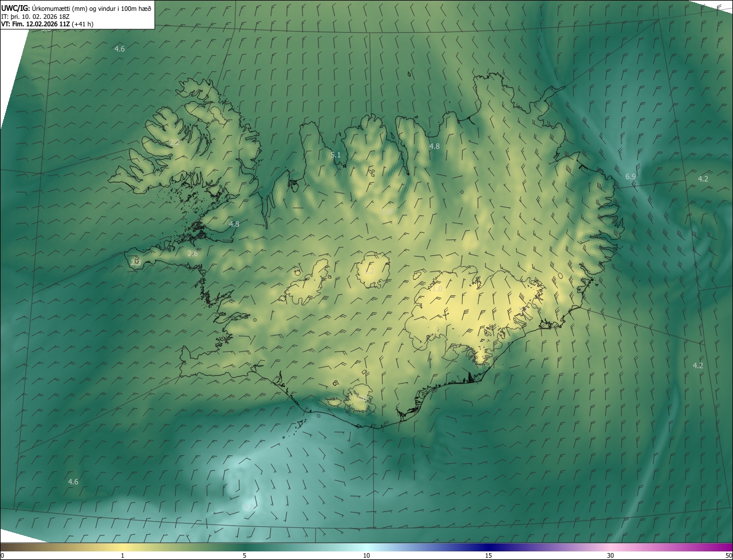Pick the 15 tick on the color legend
The height and width of the screenshot is (560, 733).
point(488,555)
